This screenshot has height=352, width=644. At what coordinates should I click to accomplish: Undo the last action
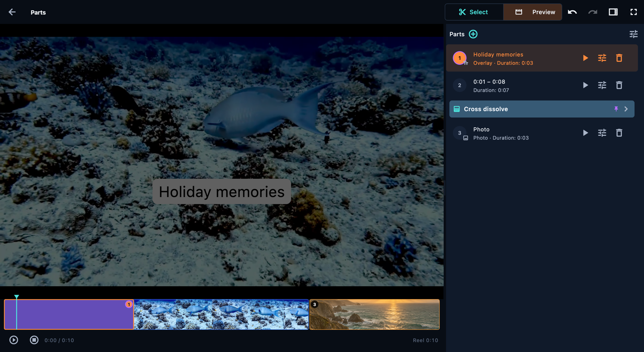[x=572, y=12]
